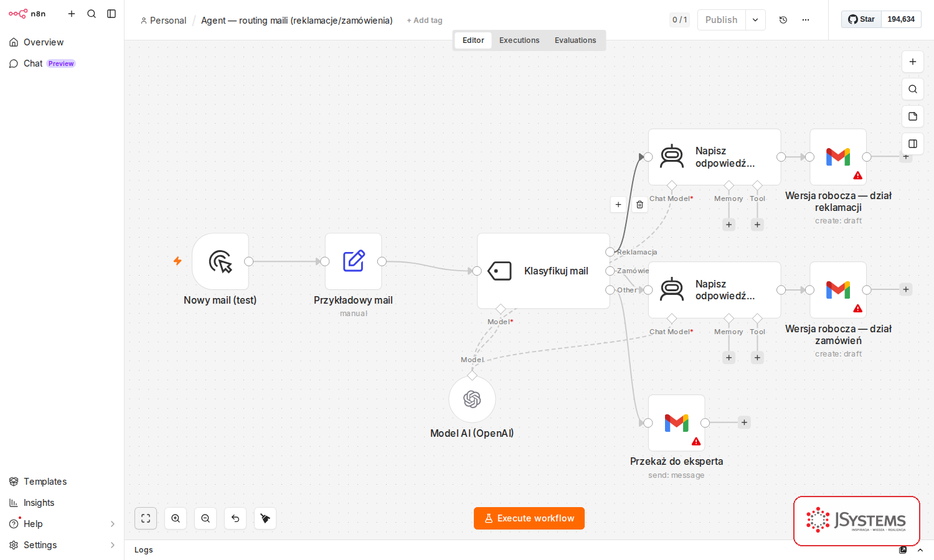934x560 pixels.
Task: Open the Publish dropdown arrow
Action: (755, 20)
